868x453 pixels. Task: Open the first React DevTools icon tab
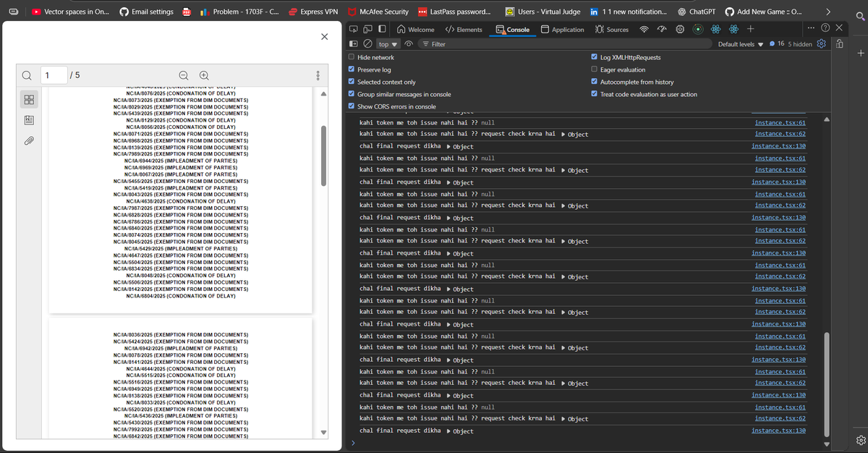716,30
